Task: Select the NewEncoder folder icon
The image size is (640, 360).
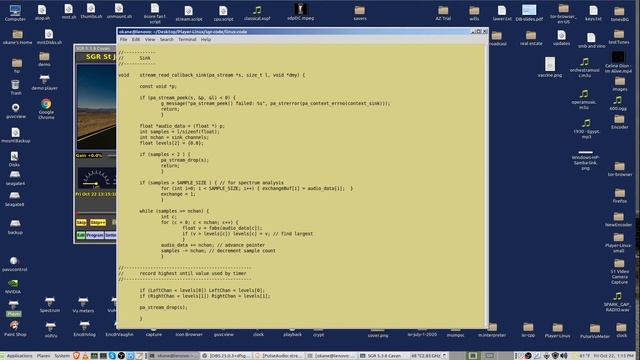Action: tap(618, 219)
